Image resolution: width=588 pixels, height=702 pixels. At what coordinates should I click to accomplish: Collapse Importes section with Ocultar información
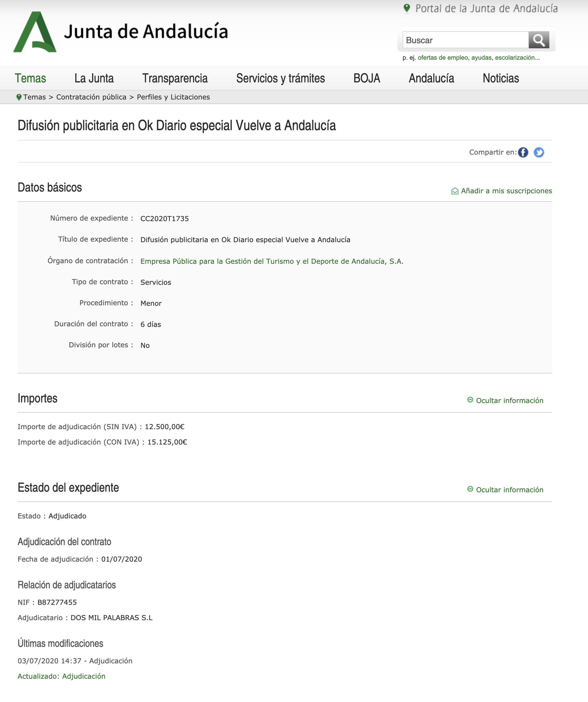[505, 400]
